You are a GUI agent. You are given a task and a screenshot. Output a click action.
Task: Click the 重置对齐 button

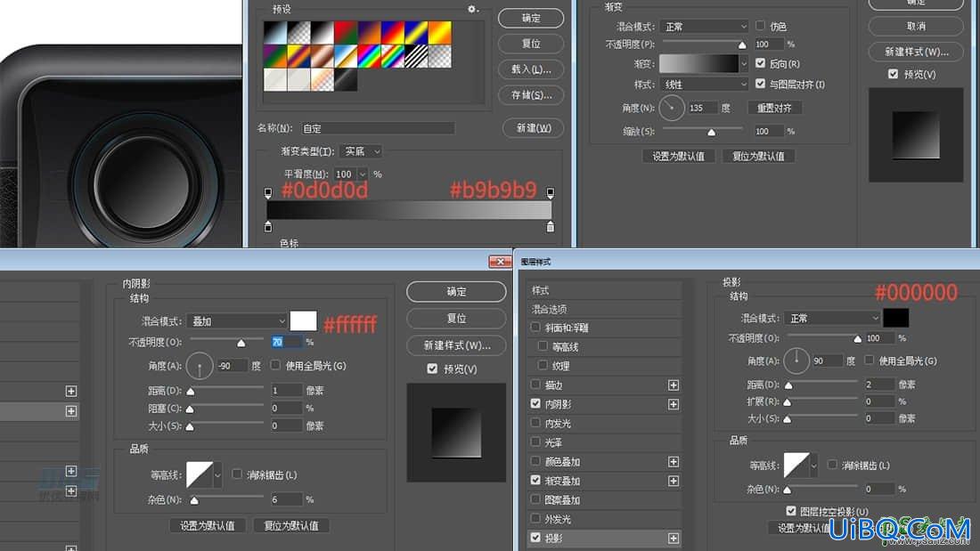pyautogui.click(x=774, y=108)
